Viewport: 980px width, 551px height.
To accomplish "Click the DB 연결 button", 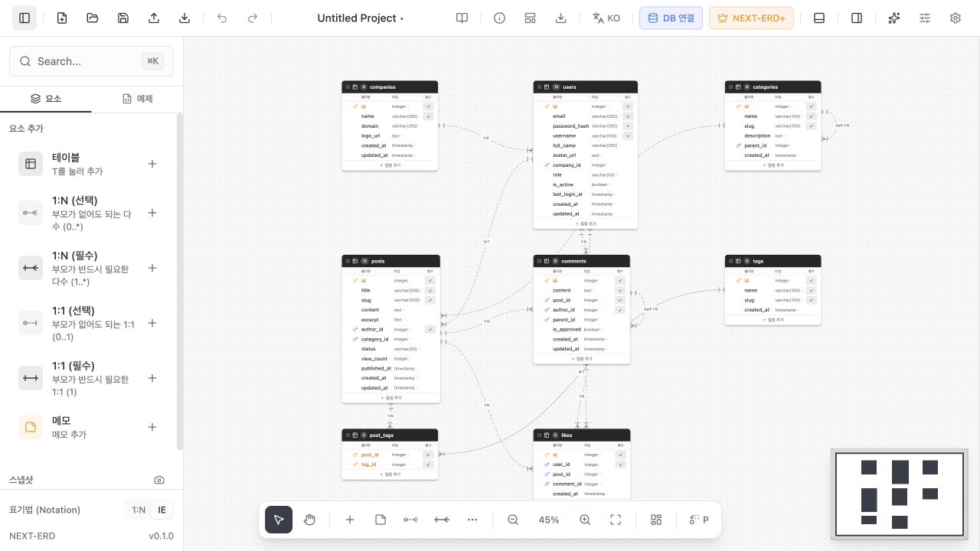I will click(671, 18).
